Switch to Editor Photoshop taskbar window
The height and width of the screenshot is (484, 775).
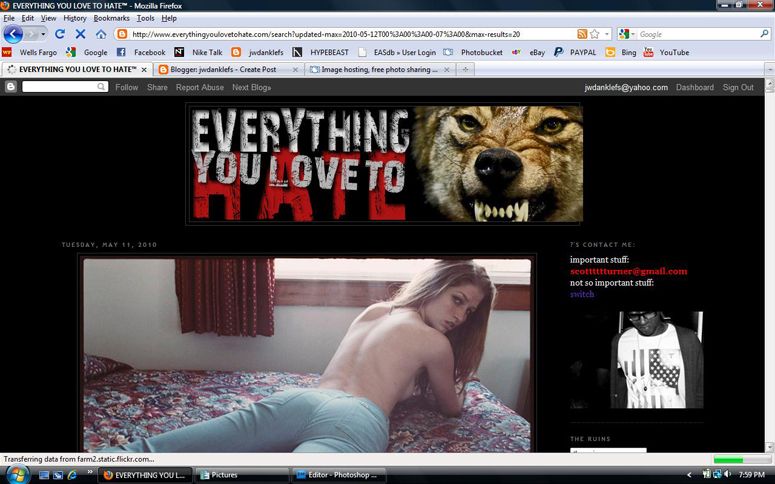point(338,475)
